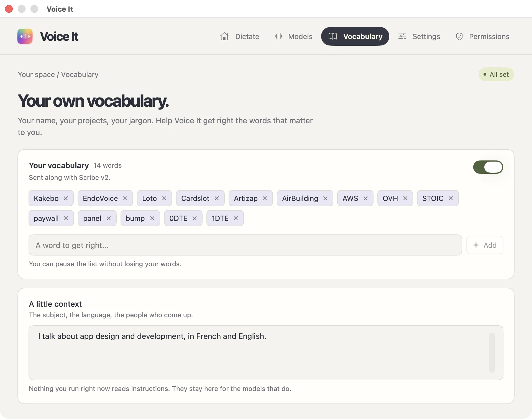Click the 'Your own vocabulary.' heading
The height and width of the screenshot is (419, 532).
(x=93, y=101)
